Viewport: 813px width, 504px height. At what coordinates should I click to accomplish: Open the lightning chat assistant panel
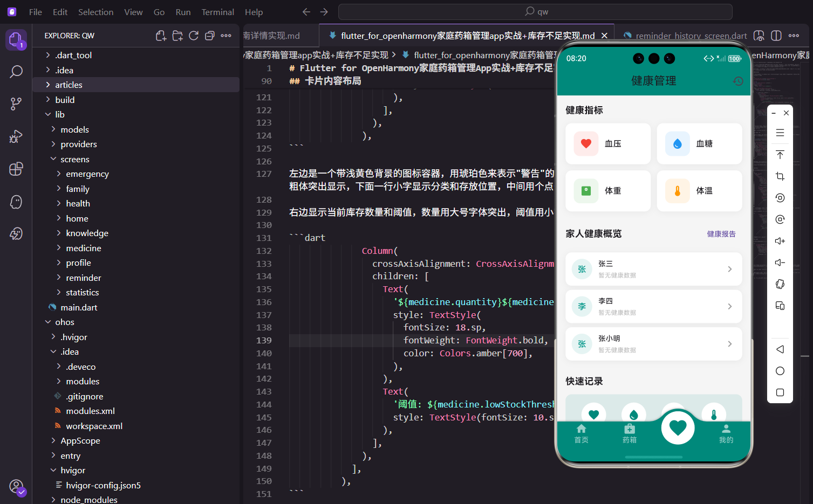[16, 234]
